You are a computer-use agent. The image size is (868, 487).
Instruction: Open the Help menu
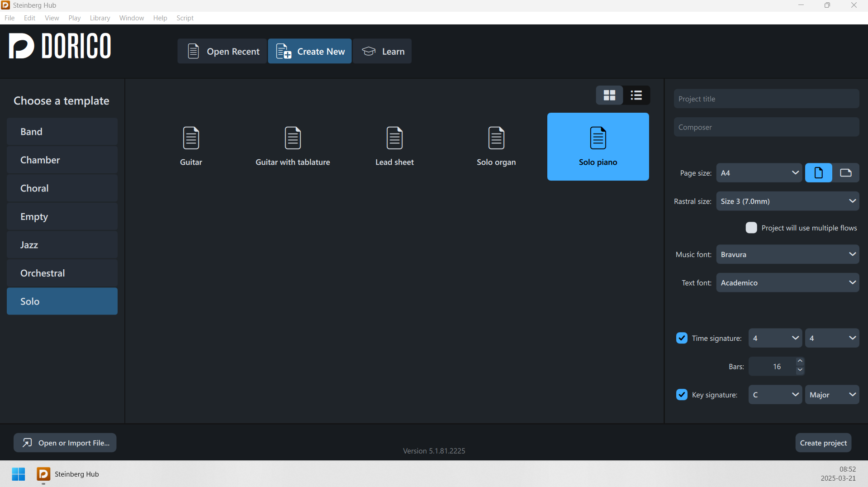click(160, 18)
